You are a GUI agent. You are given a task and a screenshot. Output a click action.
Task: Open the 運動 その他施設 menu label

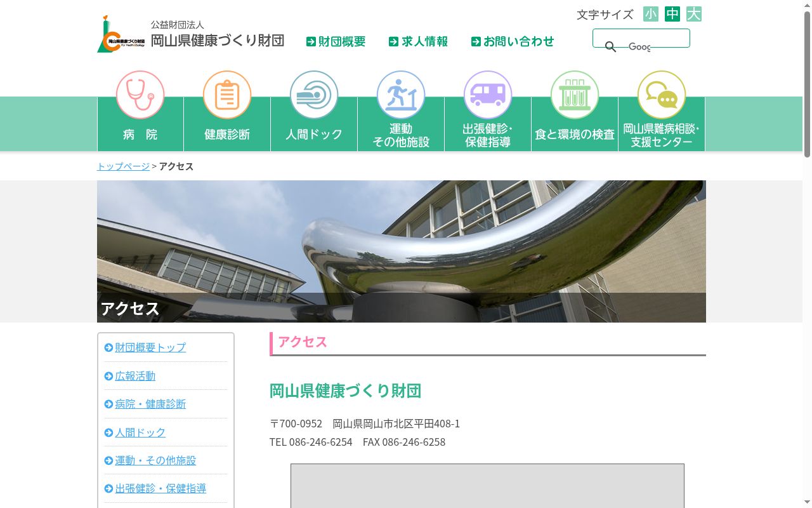pos(401,135)
